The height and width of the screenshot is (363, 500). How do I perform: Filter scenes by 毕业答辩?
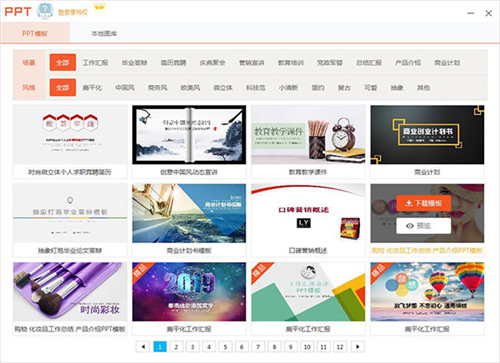pos(134,63)
